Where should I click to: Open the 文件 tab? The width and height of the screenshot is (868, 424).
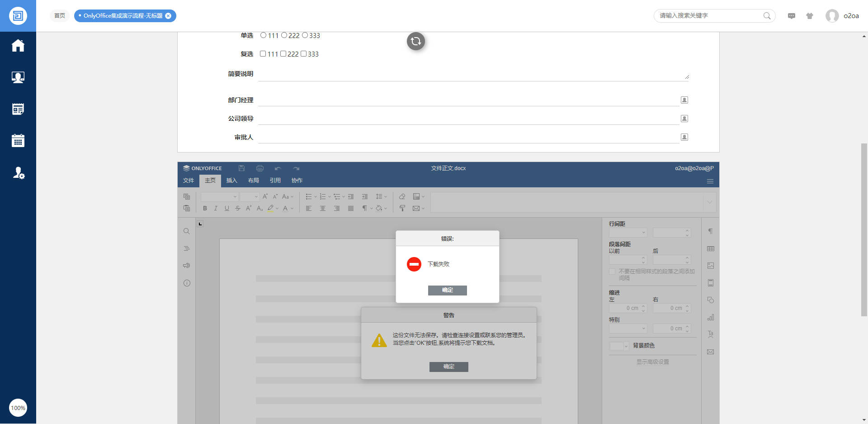(189, 181)
